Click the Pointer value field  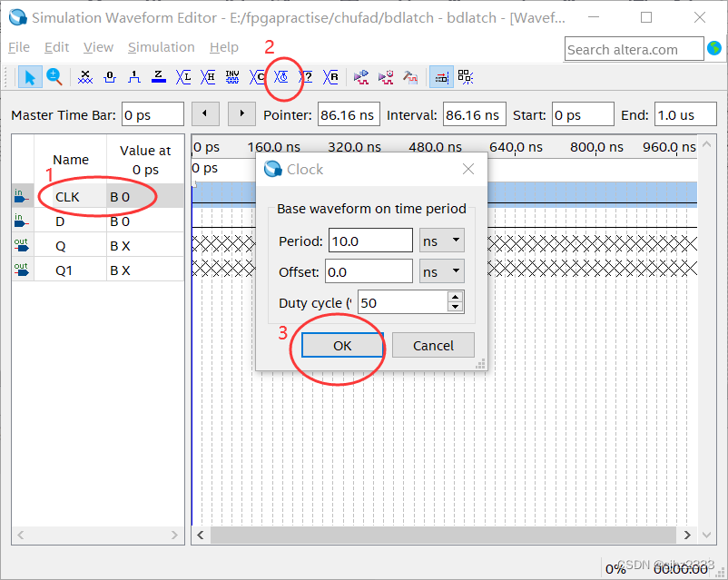[349, 114]
